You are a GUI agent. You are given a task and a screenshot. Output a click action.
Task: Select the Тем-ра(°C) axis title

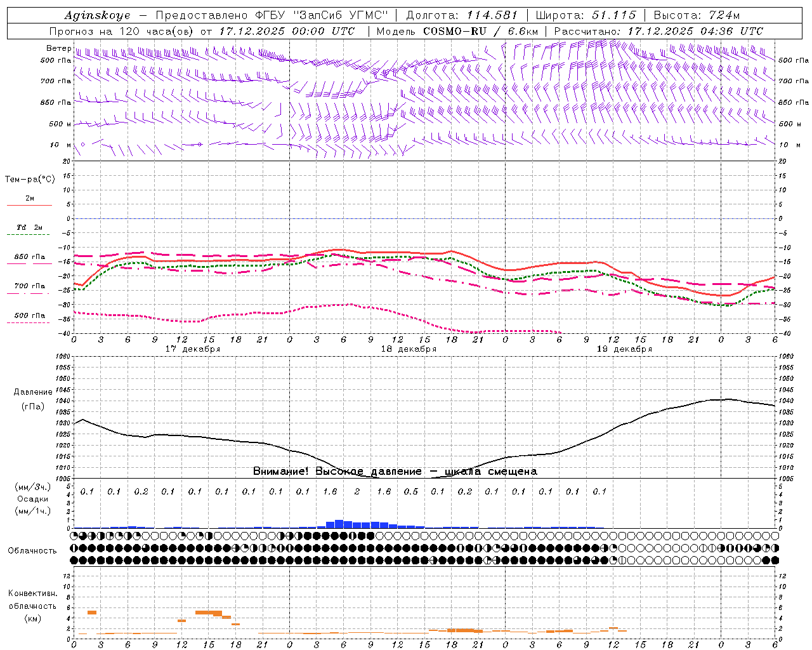coord(30,180)
